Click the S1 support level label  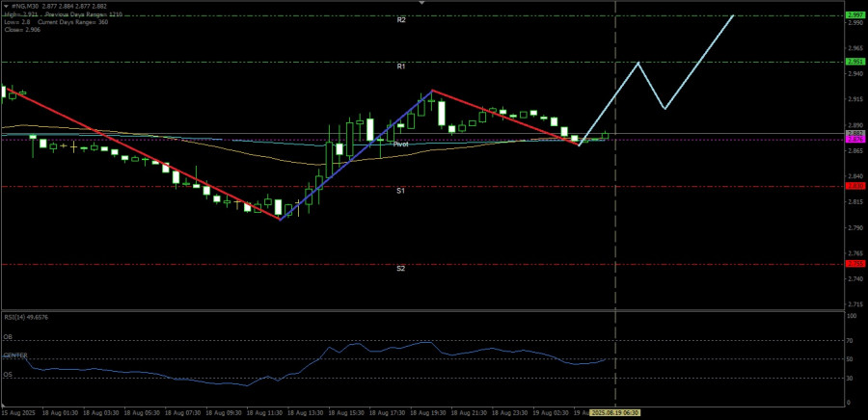[401, 191]
